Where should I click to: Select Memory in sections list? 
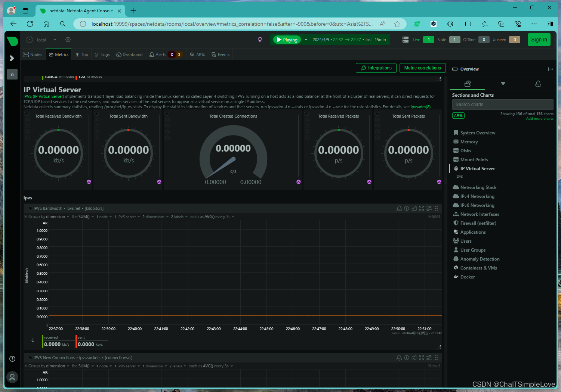469,142
